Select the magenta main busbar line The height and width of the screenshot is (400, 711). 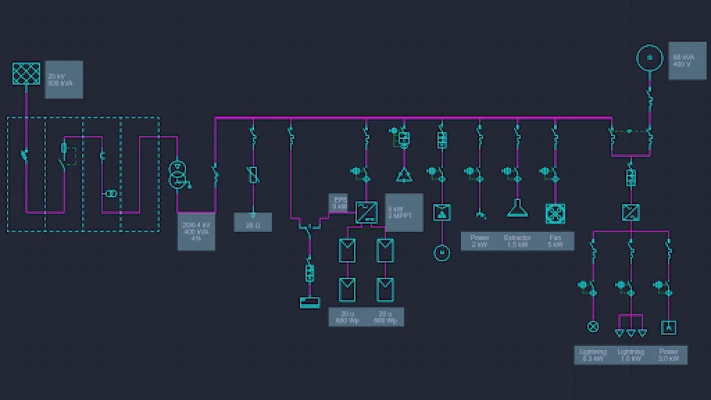click(414, 118)
